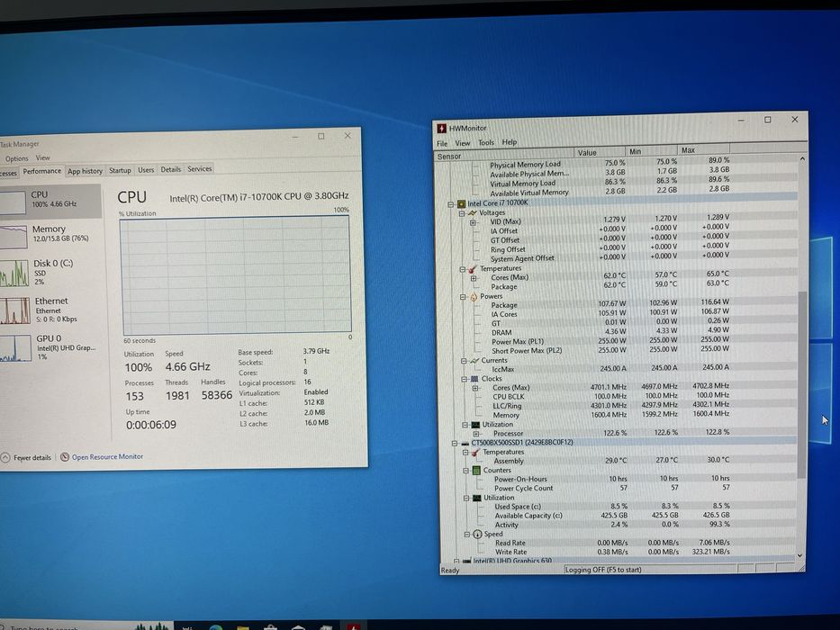Expand the Processor utilization row

point(475,434)
